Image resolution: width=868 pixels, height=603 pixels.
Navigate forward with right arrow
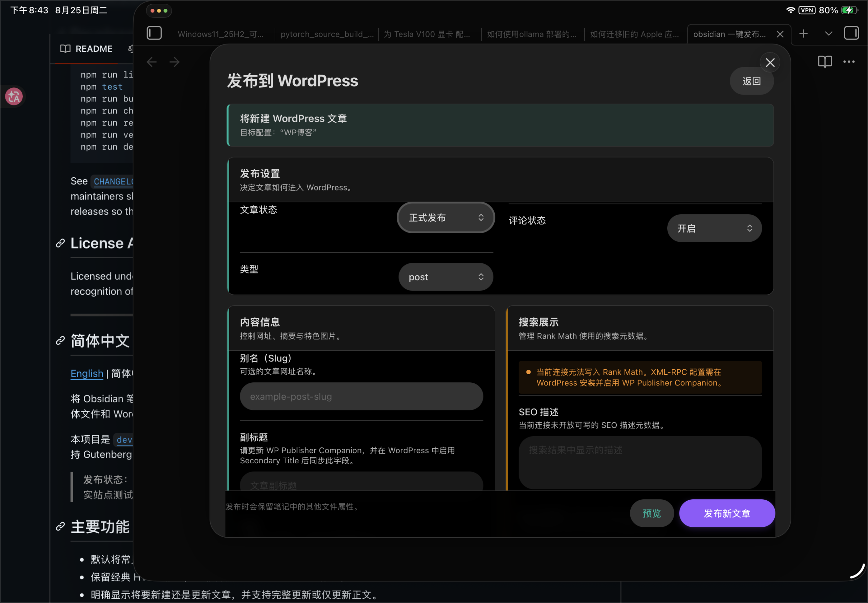(x=174, y=62)
